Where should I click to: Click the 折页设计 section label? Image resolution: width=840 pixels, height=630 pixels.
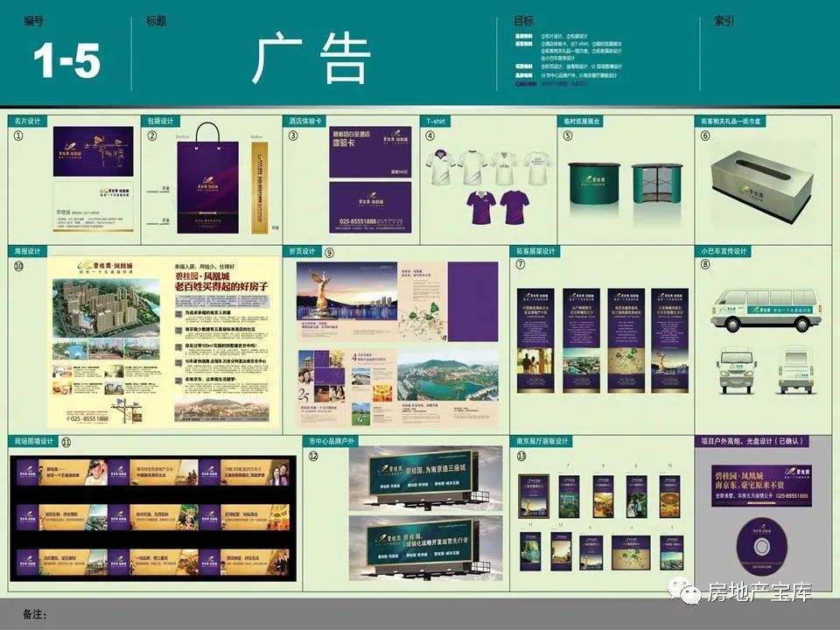click(x=302, y=251)
